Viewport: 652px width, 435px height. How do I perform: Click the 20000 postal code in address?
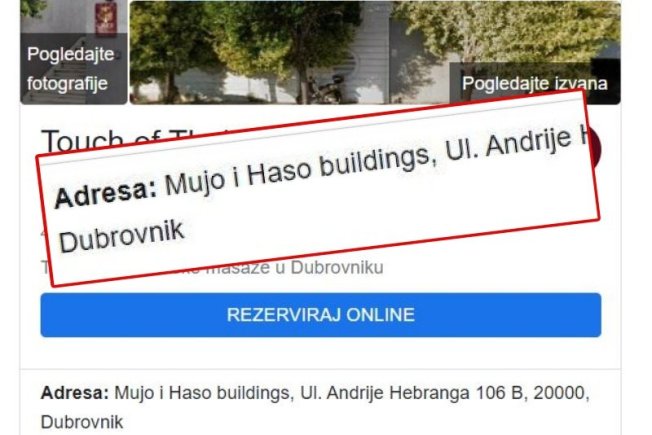pyautogui.click(x=559, y=393)
